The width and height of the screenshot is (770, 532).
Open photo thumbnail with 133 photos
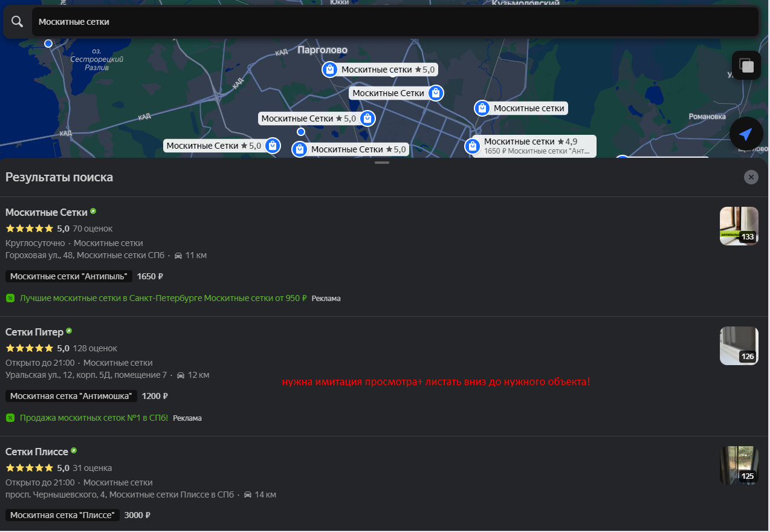739,226
